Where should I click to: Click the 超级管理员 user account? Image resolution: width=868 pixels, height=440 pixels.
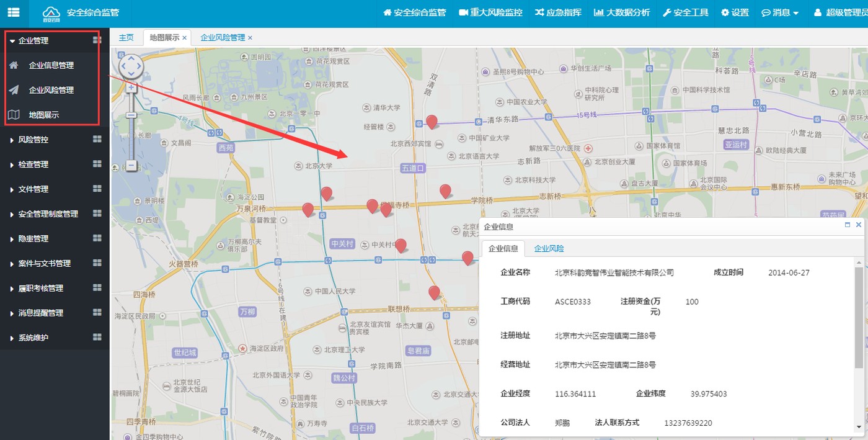coord(840,12)
